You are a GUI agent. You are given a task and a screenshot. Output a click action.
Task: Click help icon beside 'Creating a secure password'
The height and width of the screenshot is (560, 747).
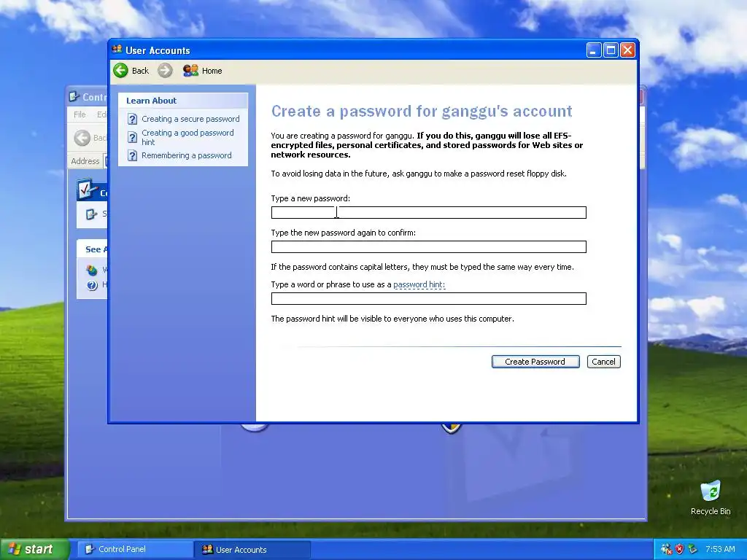pyautogui.click(x=133, y=119)
